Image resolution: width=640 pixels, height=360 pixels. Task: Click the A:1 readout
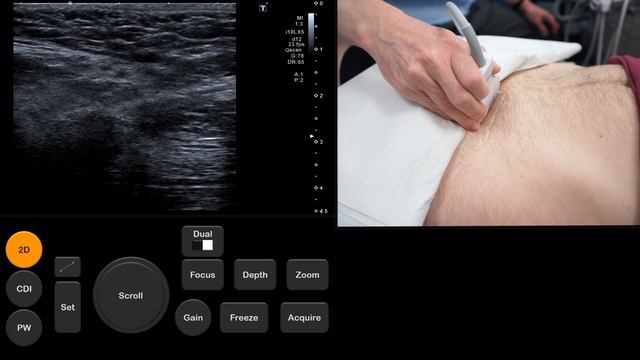(x=299, y=74)
